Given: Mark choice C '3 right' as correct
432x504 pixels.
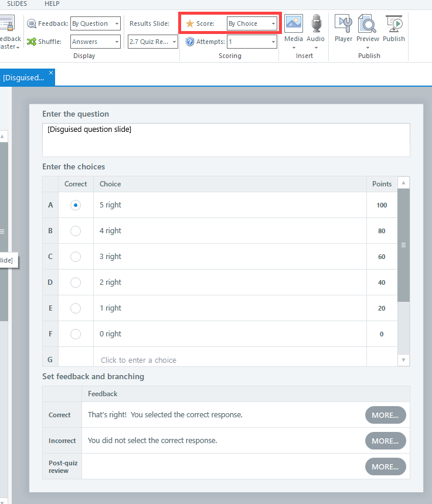Looking at the screenshot, I should click(76, 257).
